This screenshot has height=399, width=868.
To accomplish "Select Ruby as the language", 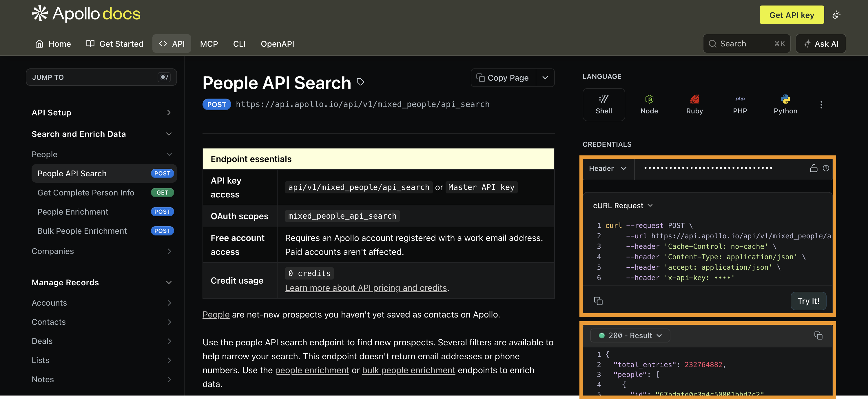I will coord(694,105).
